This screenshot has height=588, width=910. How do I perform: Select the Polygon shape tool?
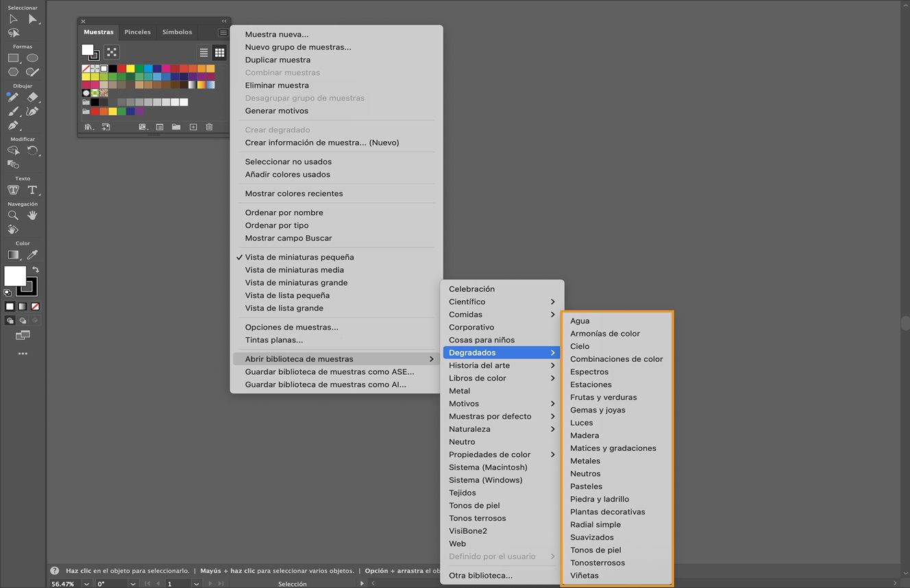[13, 72]
